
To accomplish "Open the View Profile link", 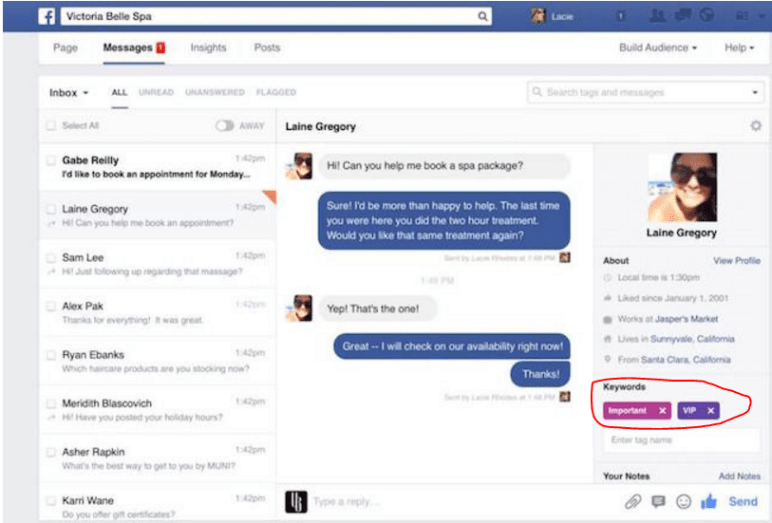I will (736, 261).
